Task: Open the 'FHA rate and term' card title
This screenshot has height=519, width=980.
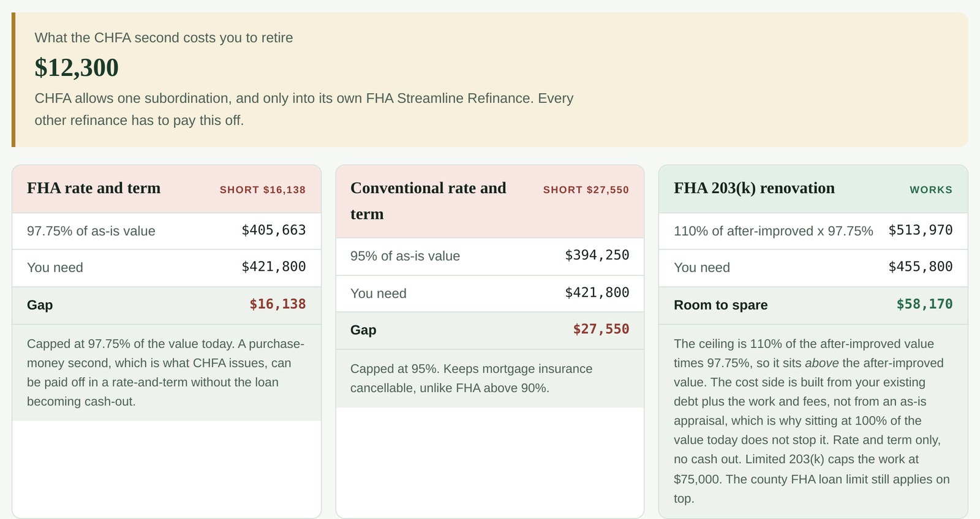Action: click(x=94, y=188)
